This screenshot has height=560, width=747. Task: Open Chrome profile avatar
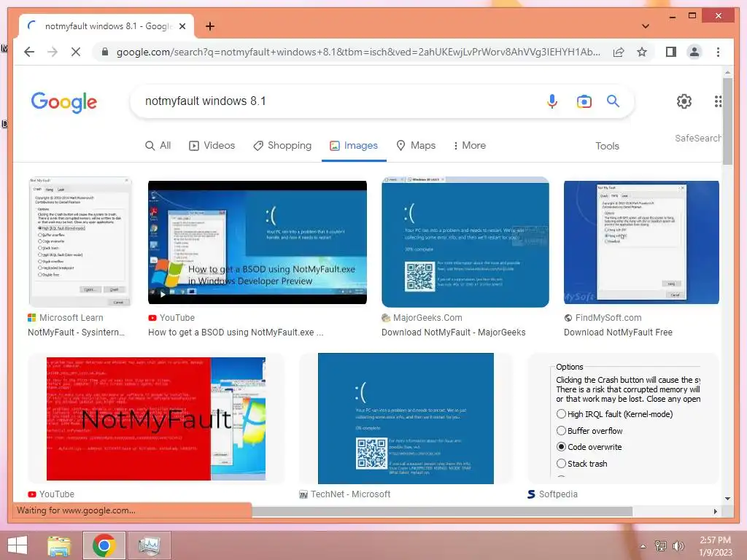coord(694,52)
